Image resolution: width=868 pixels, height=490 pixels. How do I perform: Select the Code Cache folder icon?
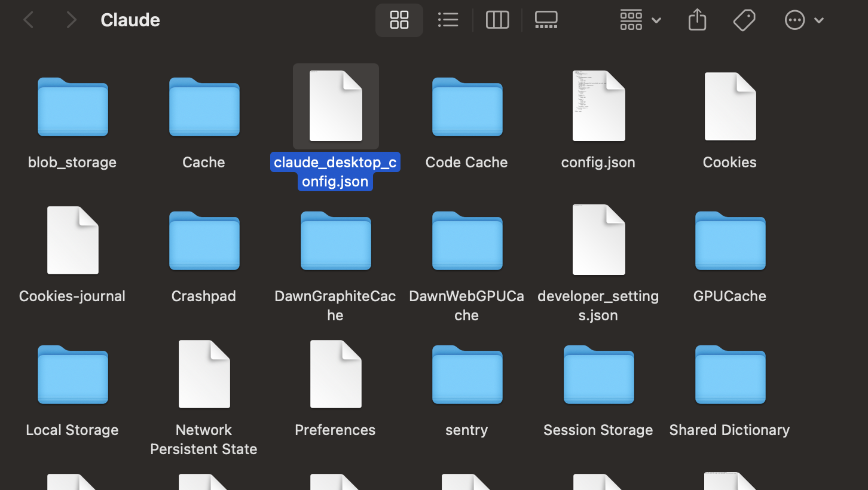(467, 107)
